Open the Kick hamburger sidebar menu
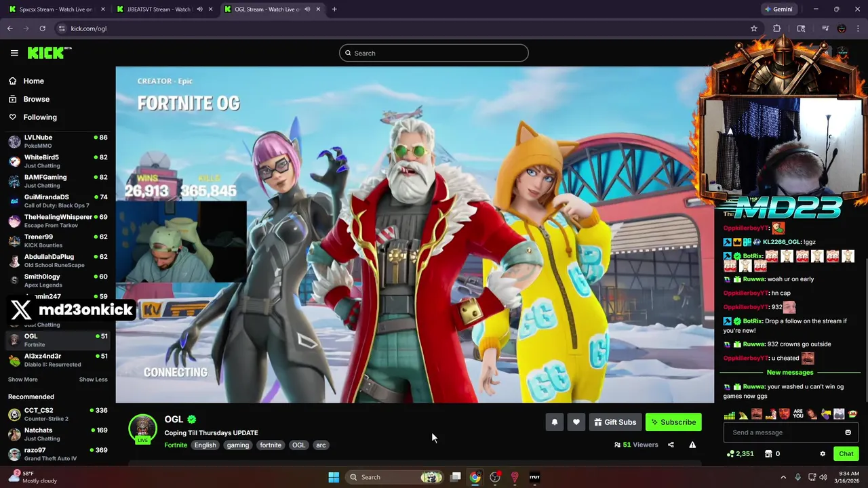The width and height of the screenshot is (868, 488). 14,53
